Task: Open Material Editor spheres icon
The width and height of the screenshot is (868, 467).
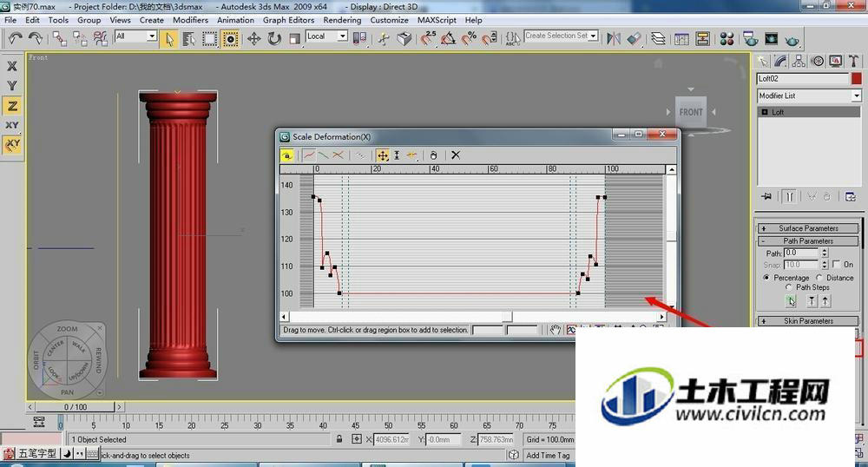Action: pos(727,39)
